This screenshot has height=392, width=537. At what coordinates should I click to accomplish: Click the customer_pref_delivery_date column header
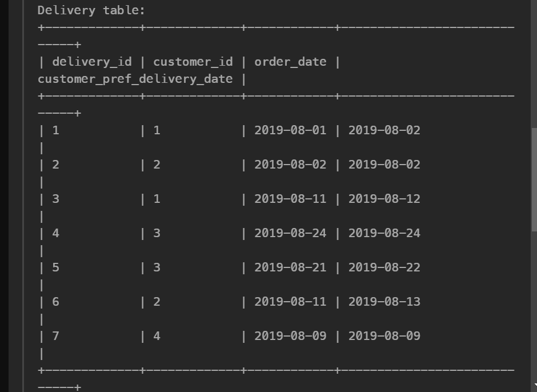click(135, 79)
